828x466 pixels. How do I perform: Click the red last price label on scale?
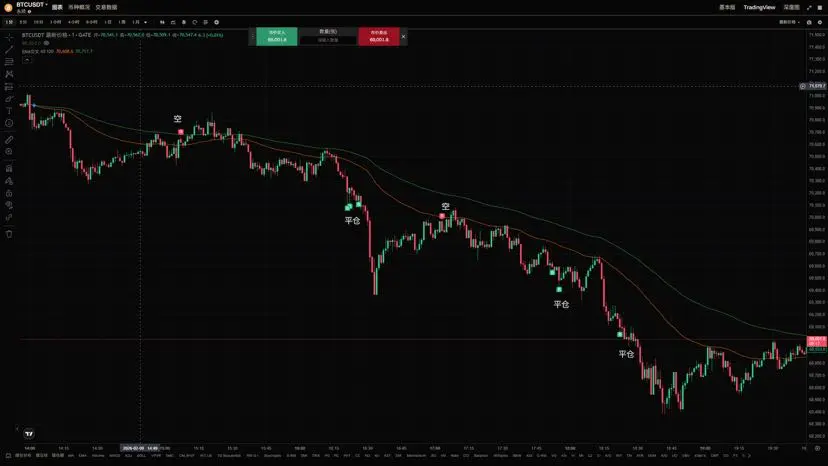pyautogui.click(x=817, y=341)
